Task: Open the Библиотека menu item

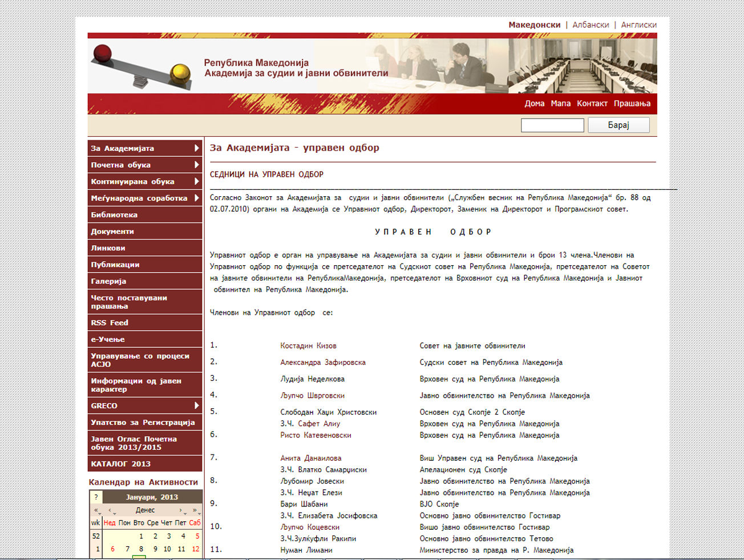Action: (114, 215)
